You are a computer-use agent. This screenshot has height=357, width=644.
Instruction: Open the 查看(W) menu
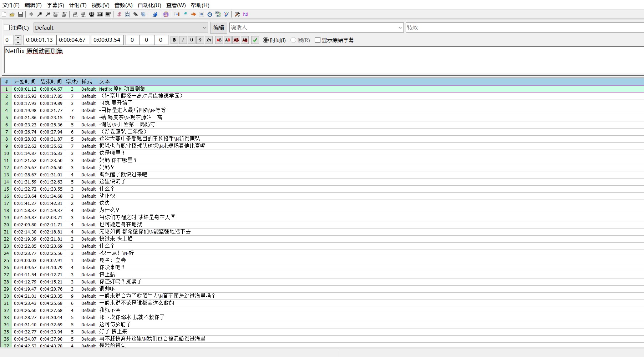176,5
